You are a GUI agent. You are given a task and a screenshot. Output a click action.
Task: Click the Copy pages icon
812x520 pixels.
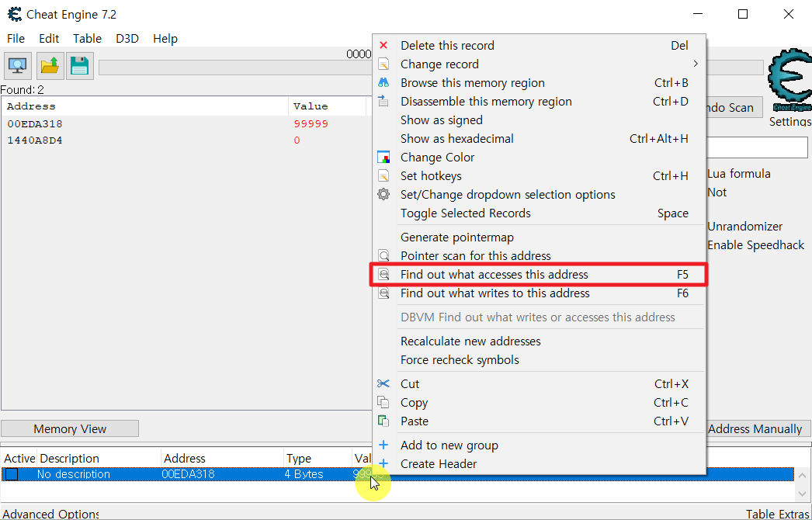coord(383,403)
